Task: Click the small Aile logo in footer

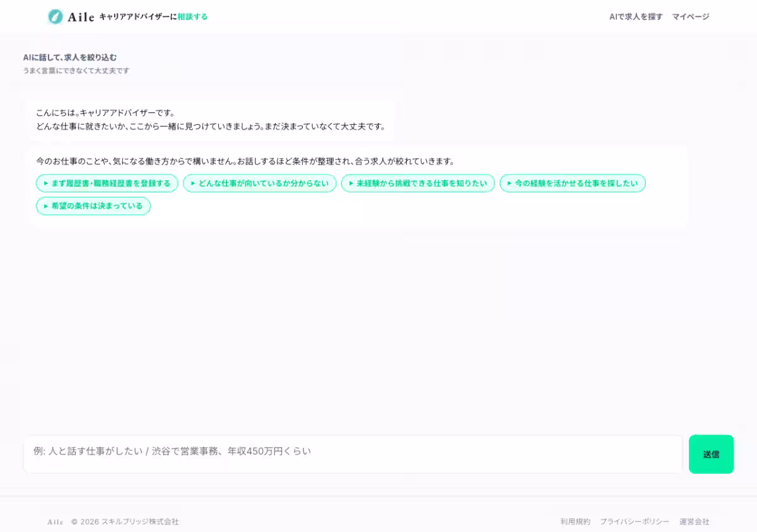Action: [x=56, y=522]
